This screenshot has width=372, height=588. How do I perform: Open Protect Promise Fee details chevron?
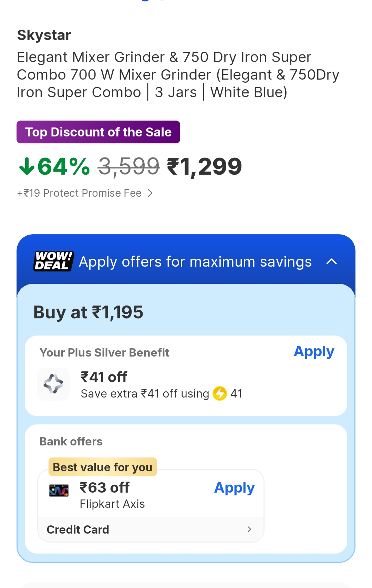tap(150, 193)
